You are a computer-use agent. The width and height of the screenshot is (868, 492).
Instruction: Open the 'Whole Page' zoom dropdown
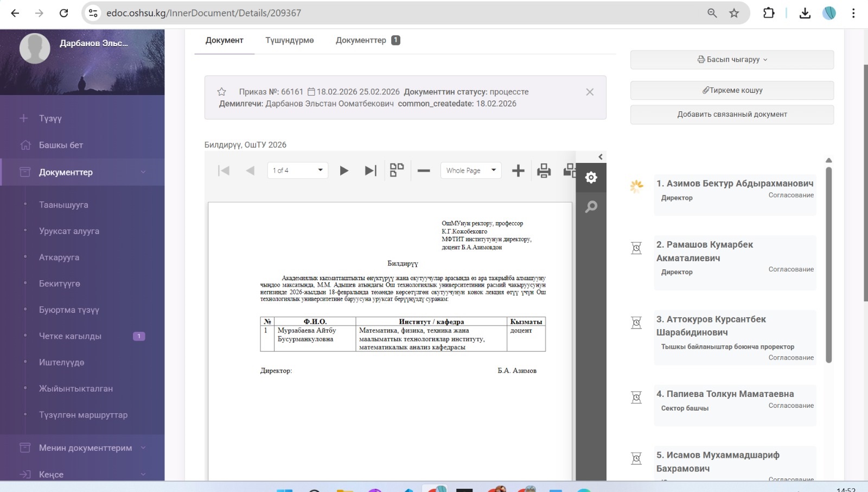470,171
